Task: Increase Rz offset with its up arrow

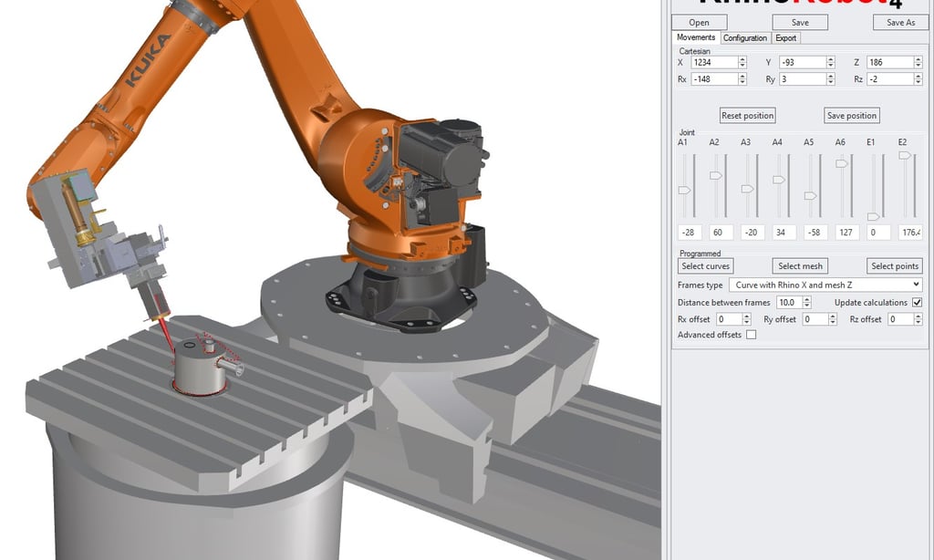Action: click(x=918, y=316)
